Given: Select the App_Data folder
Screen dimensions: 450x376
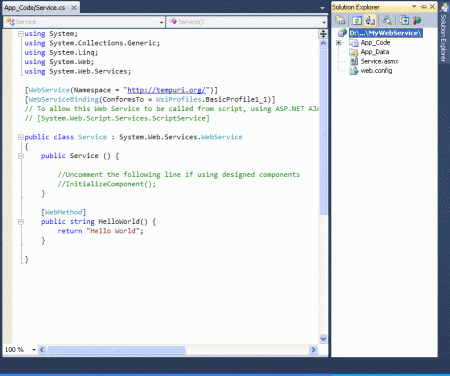Looking at the screenshot, I should (375, 52).
